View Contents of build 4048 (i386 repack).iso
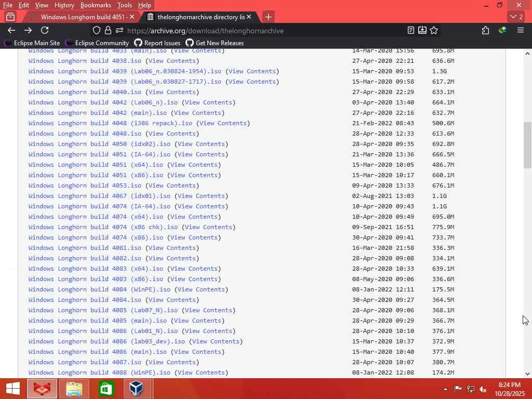532x399 pixels. (223, 123)
